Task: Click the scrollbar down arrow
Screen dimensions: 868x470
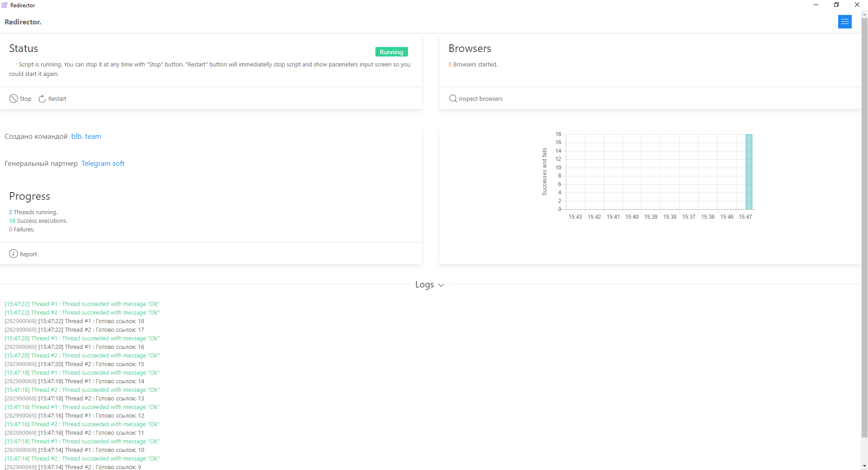Action: click(x=864, y=466)
